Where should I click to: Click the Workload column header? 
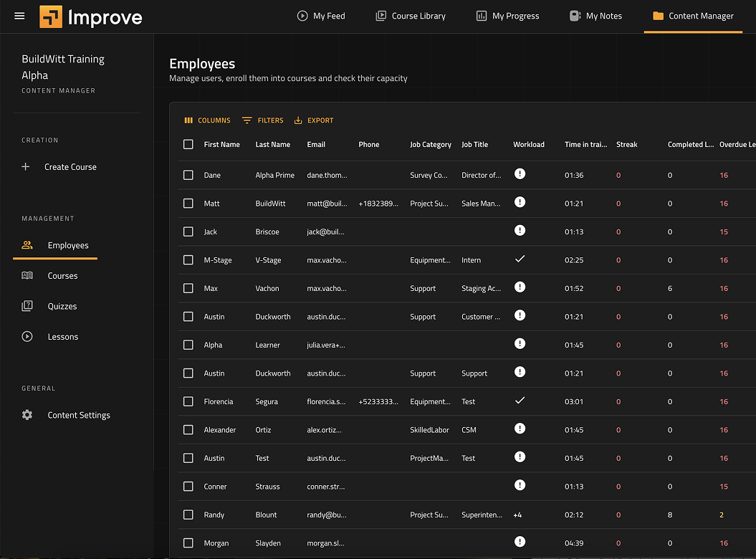coord(529,145)
